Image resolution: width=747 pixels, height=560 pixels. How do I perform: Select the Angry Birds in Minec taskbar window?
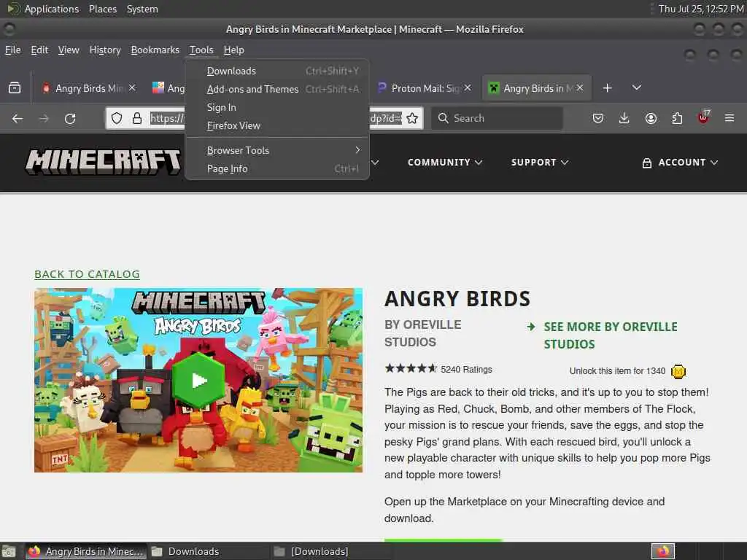point(86,551)
